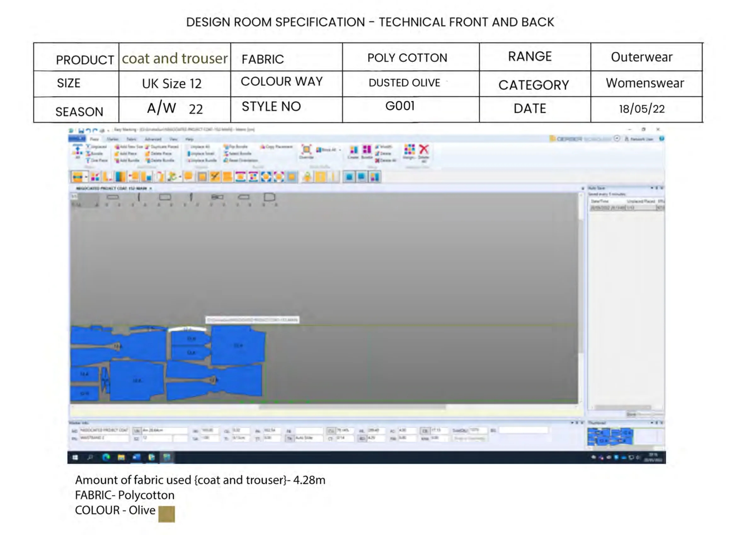Click Delete Piece
This screenshot has height=535, width=756.
click(159, 154)
